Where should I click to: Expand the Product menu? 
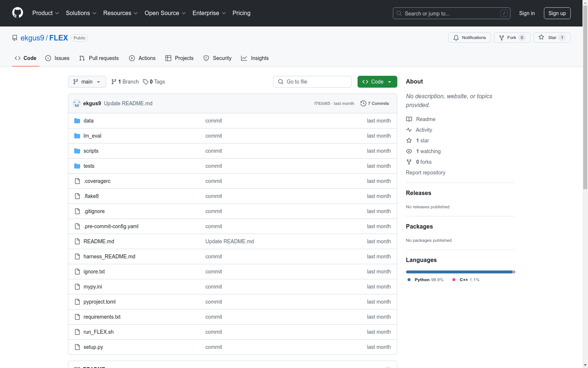[x=46, y=13]
